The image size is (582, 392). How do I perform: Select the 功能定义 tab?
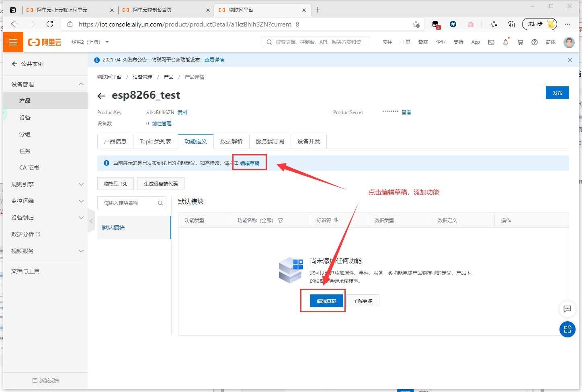click(x=196, y=141)
